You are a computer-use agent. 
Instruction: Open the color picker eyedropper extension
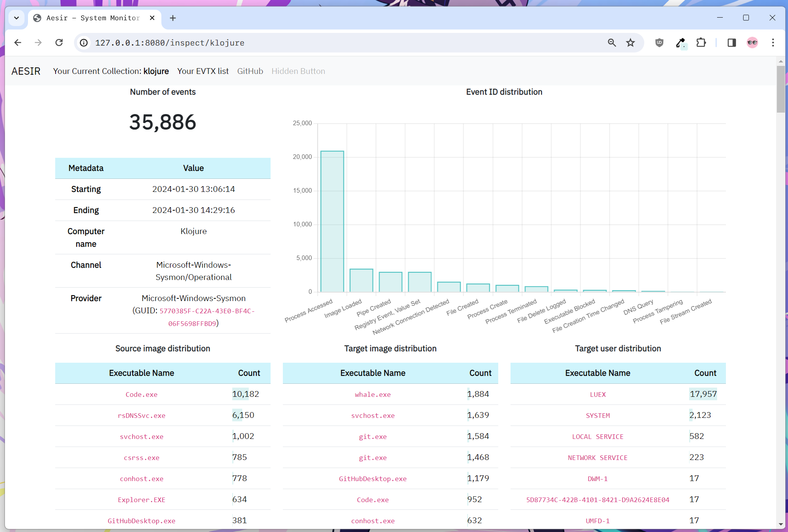pyautogui.click(x=680, y=43)
